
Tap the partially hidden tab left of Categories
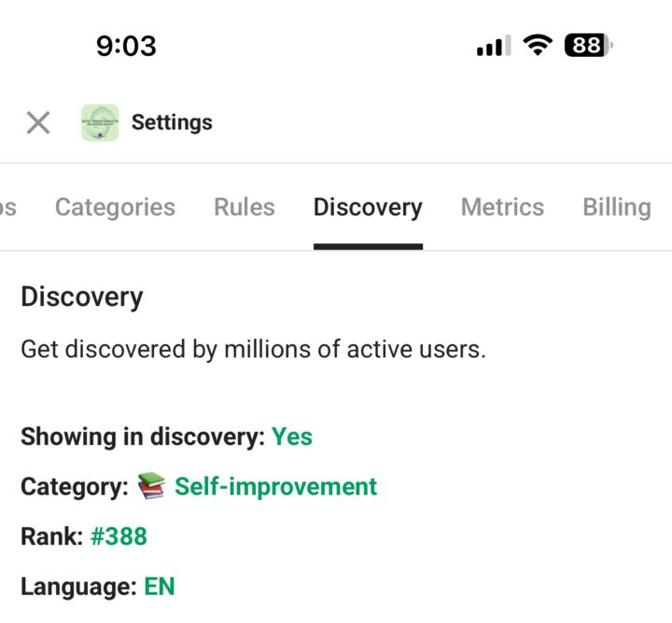(x=8, y=207)
